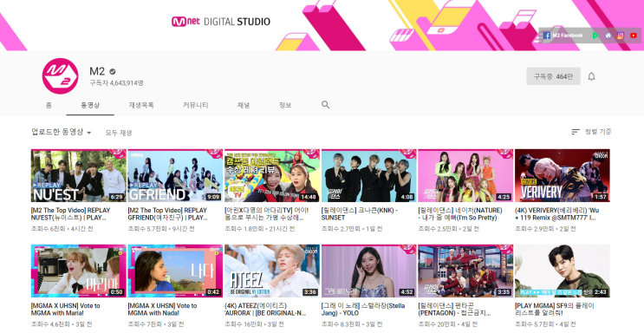Click "조회수 16만회 • 3일 전" text
Screen dimensions: 644x333
254,324
